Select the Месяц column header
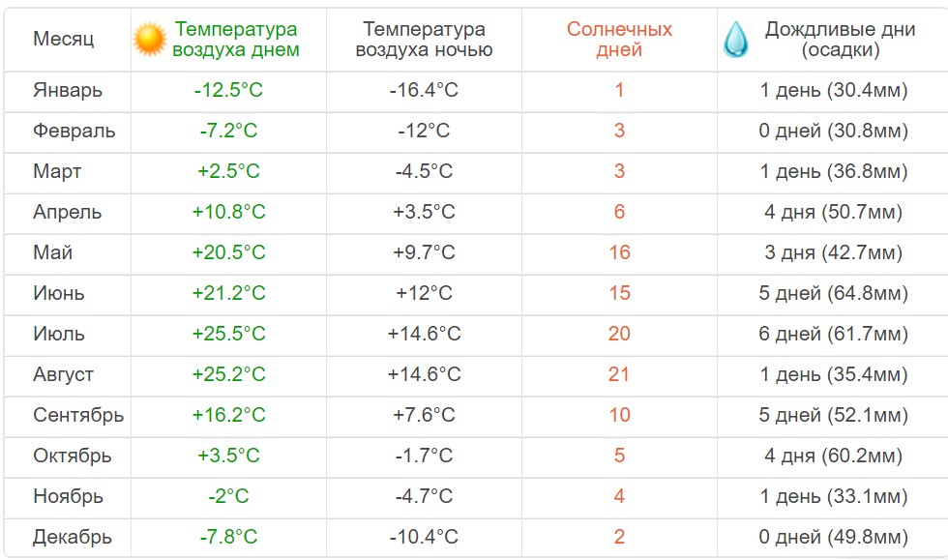948x560 pixels. tap(64, 39)
